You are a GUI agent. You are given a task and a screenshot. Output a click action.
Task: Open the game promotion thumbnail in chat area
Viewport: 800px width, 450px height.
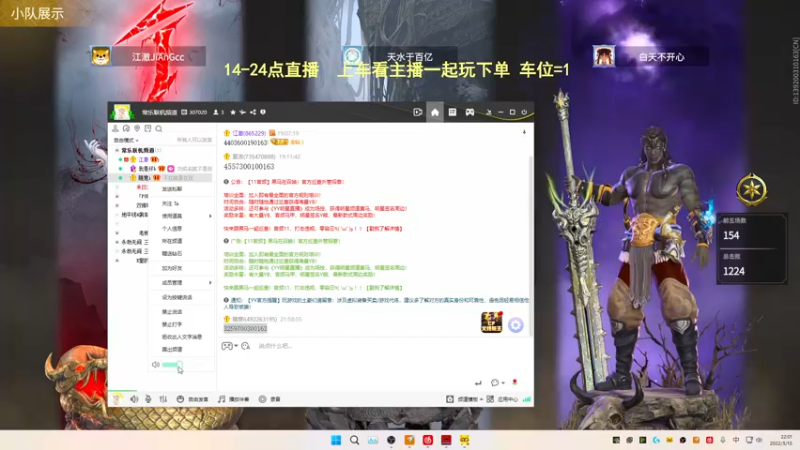click(x=492, y=322)
